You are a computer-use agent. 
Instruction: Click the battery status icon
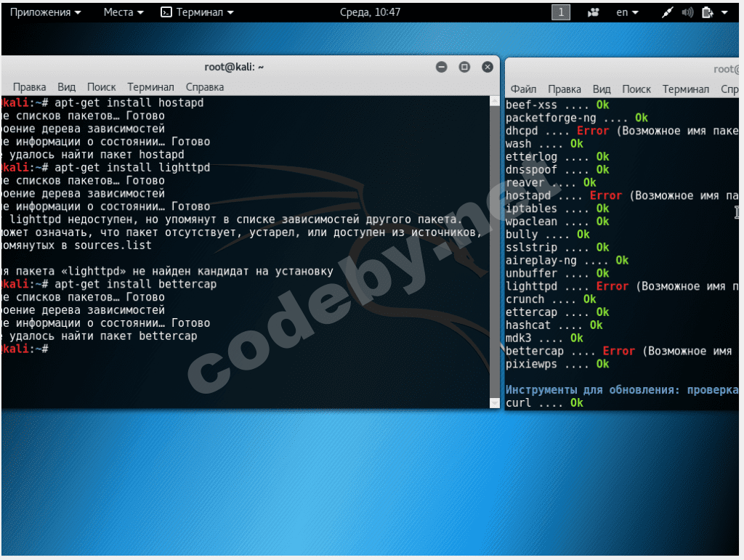[708, 12]
